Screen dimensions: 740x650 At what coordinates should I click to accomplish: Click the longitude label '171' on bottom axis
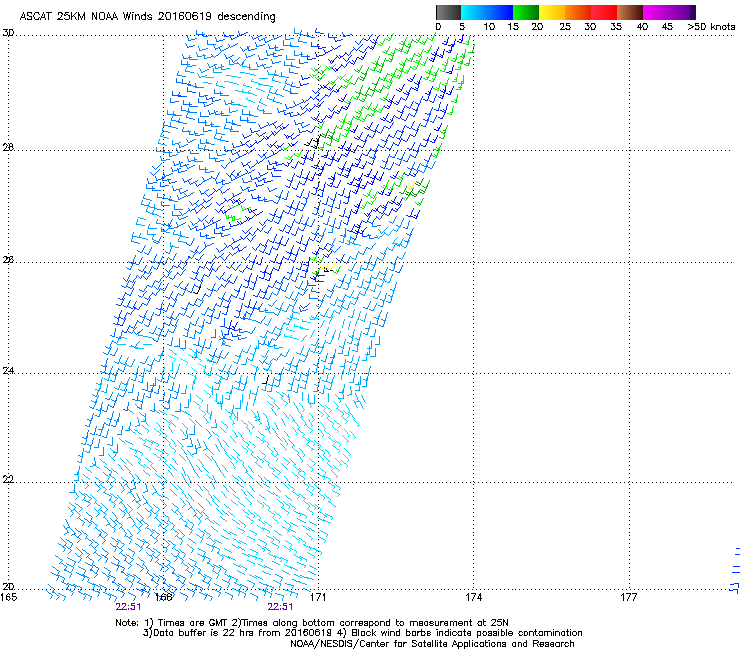point(318,598)
